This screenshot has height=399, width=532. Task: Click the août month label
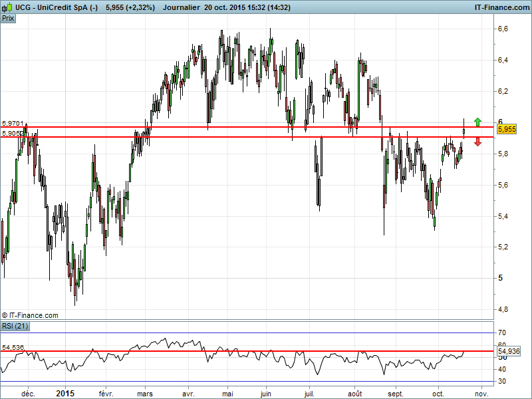pos(355,394)
